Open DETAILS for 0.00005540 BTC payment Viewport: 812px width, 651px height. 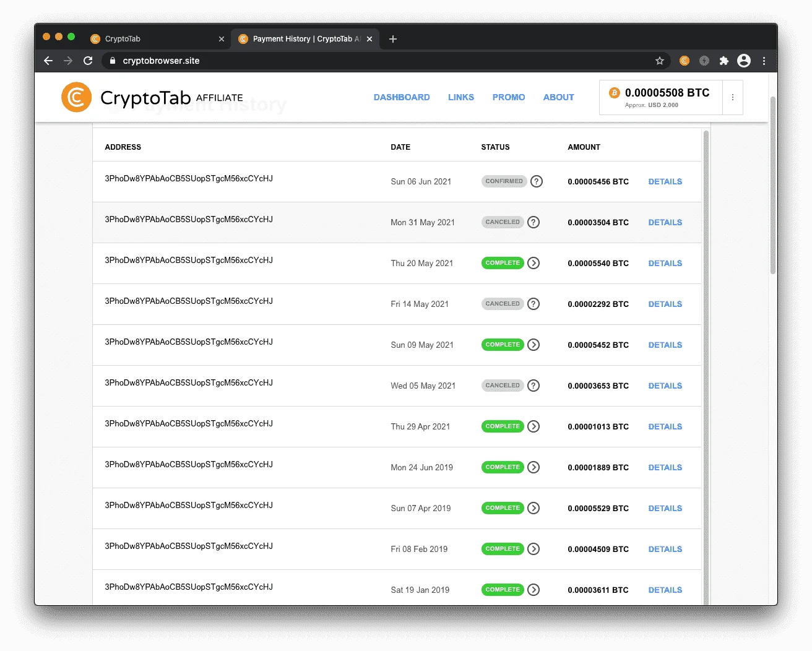(x=665, y=263)
